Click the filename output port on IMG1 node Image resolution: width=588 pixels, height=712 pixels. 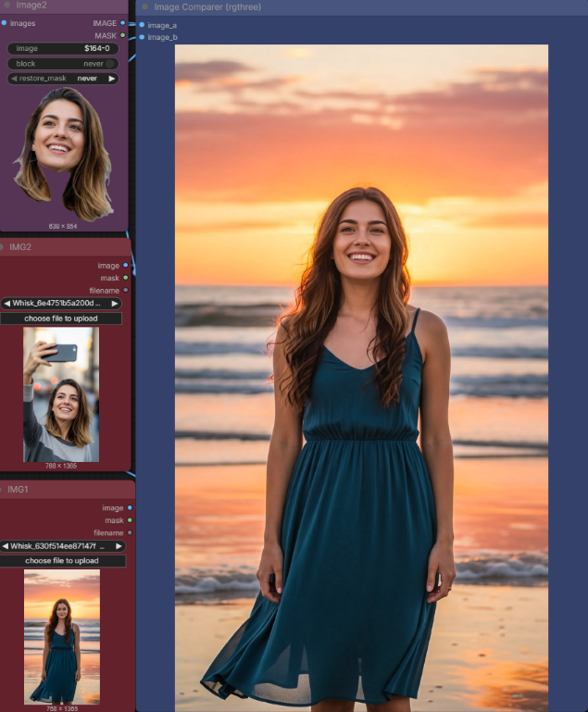pos(129,532)
